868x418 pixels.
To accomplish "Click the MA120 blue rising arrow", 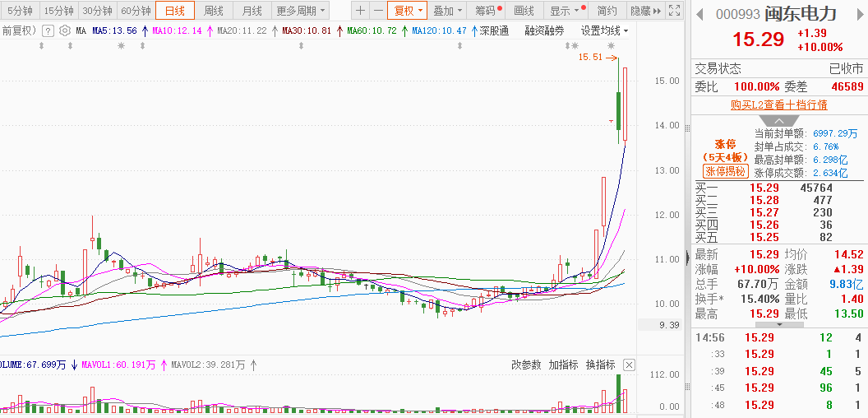I will coord(474,31).
